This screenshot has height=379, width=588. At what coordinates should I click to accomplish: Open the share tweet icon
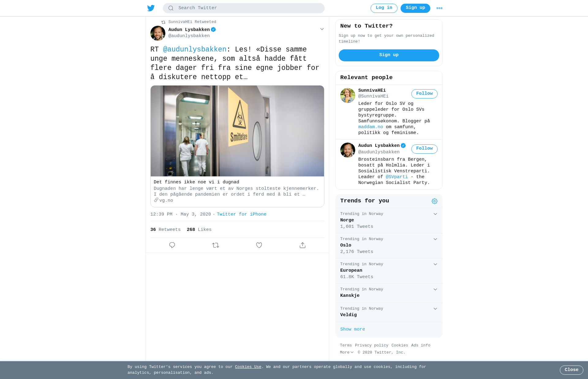[x=303, y=245]
